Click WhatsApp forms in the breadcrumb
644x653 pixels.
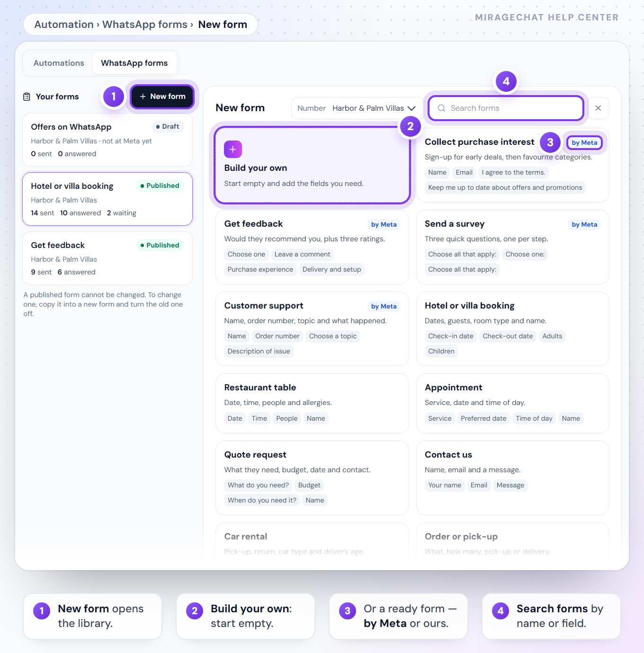pyautogui.click(x=145, y=25)
